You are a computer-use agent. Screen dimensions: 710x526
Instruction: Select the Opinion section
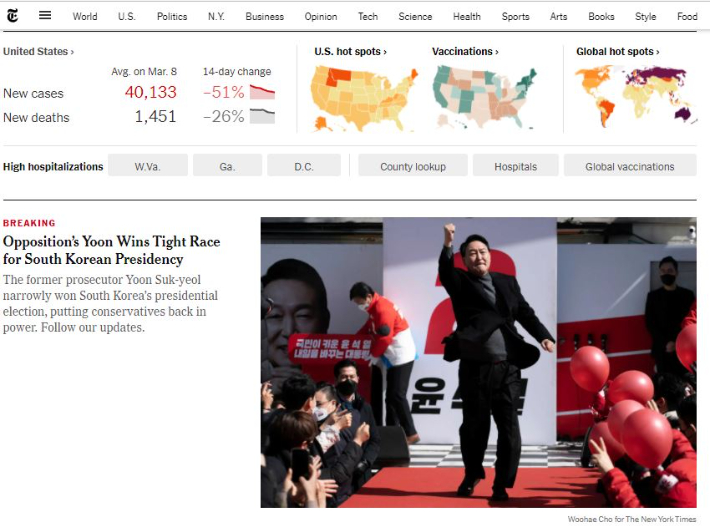321,16
